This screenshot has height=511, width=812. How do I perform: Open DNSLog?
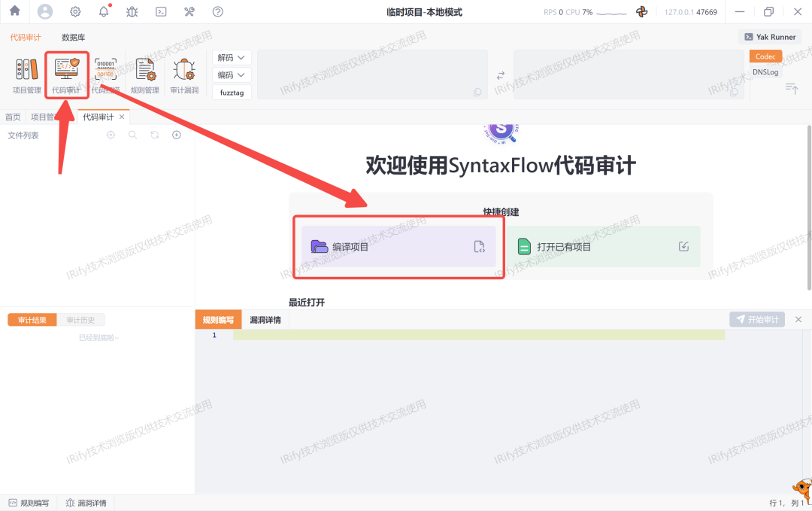[765, 72]
